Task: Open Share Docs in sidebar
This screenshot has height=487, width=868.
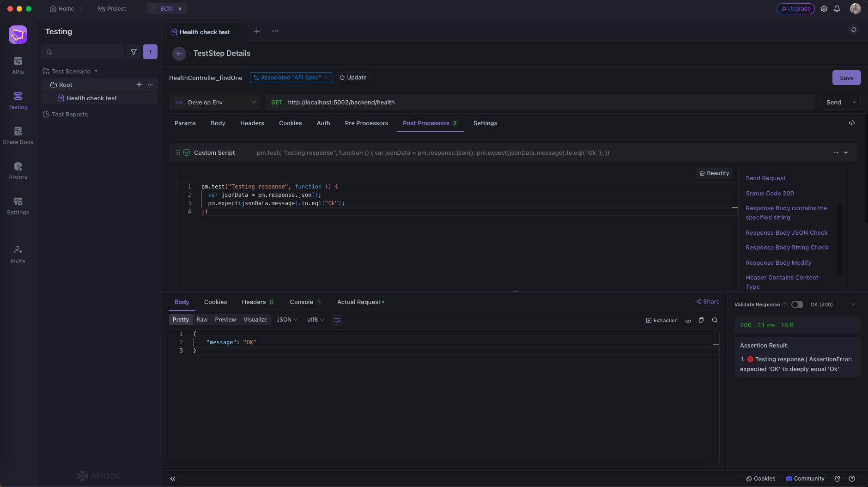Action: click(18, 136)
